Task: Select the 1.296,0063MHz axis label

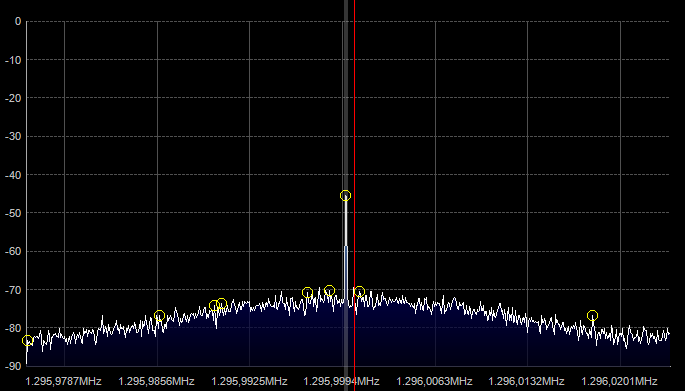Action: [434, 381]
